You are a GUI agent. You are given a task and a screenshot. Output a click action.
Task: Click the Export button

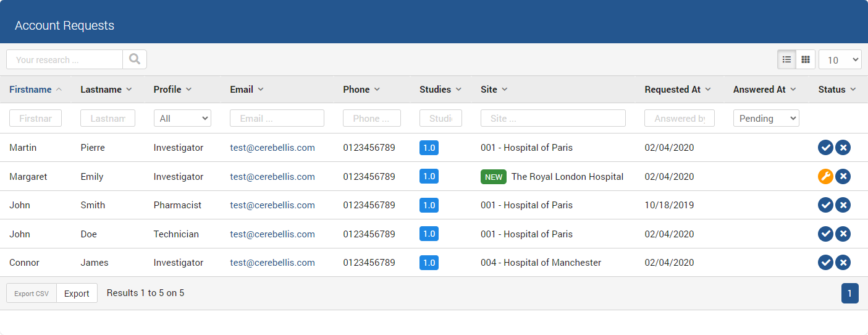(77, 294)
